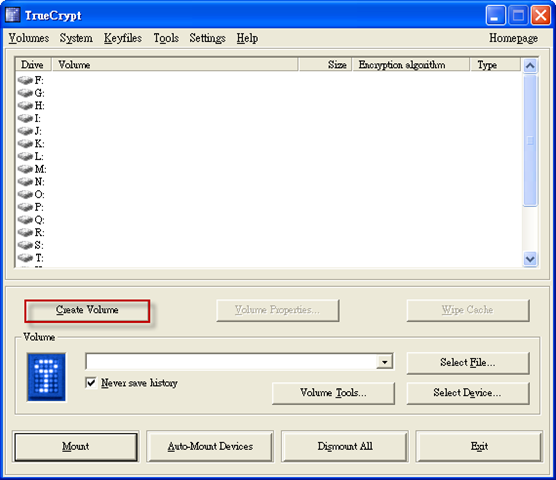Click Auto-Mount Devices button
This screenshot has height=480, width=556.
(x=210, y=446)
